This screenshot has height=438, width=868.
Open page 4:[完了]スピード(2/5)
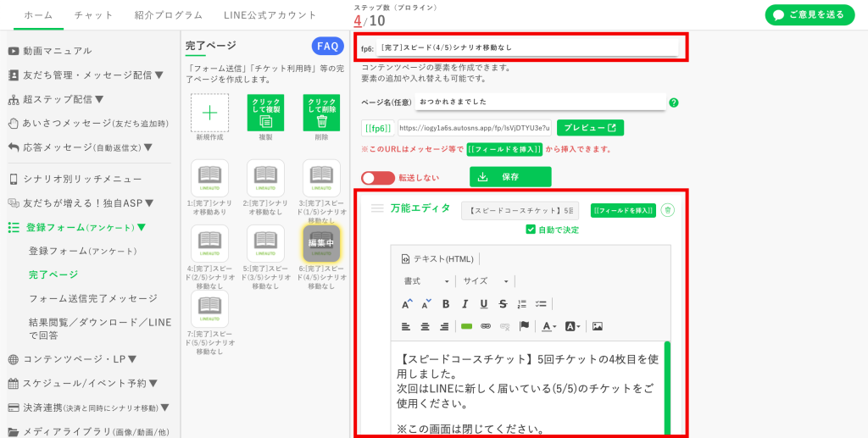coord(210,243)
